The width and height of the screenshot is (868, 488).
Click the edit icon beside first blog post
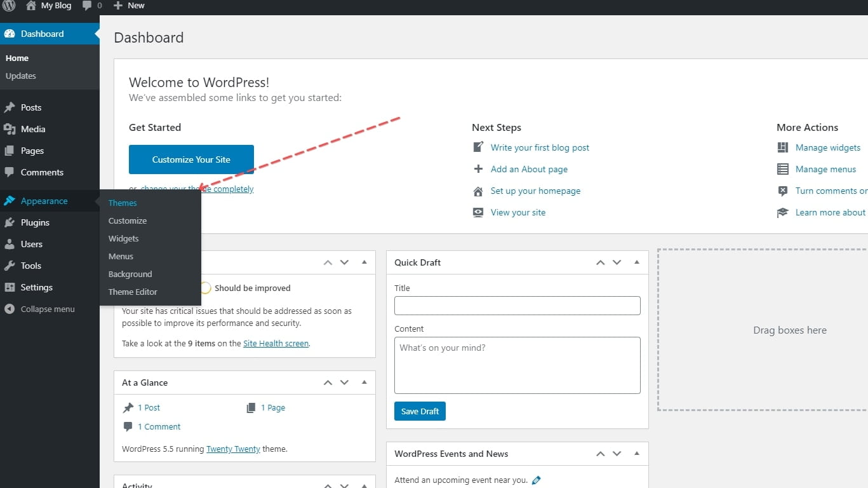(478, 147)
